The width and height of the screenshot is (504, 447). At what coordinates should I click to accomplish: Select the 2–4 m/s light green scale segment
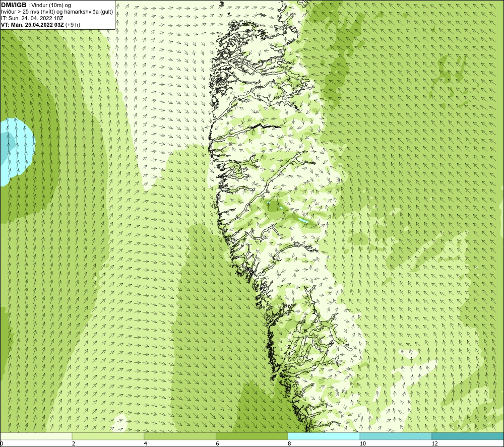[x=108, y=436]
